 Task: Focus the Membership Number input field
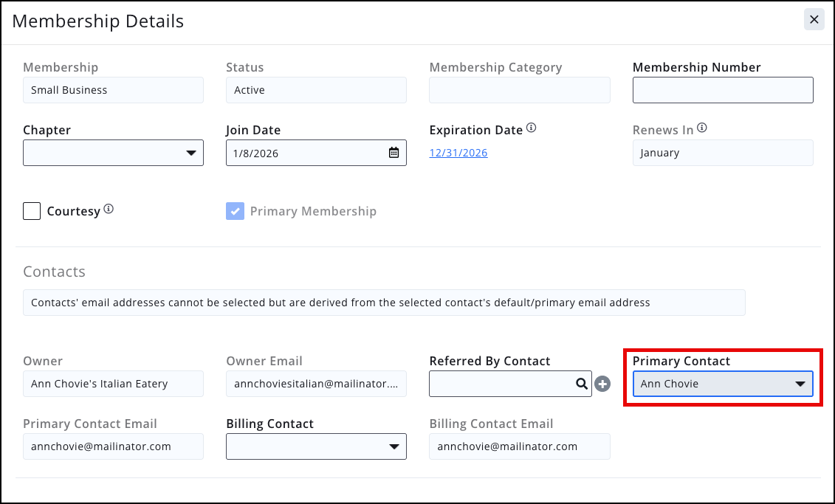point(723,90)
